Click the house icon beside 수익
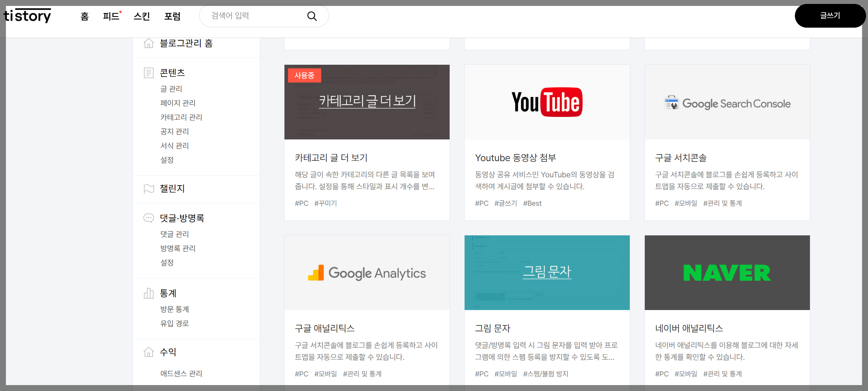868x391 pixels. click(149, 352)
